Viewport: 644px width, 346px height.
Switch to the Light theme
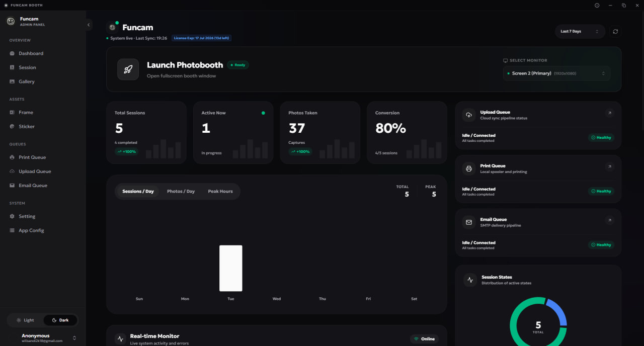pyautogui.click(x=26, y=320)
